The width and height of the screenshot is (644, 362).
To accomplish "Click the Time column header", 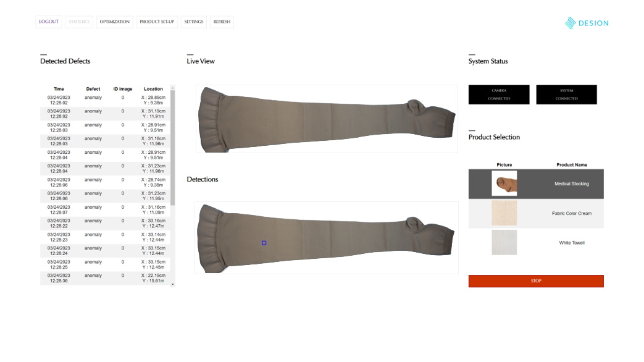I will 59,89.
